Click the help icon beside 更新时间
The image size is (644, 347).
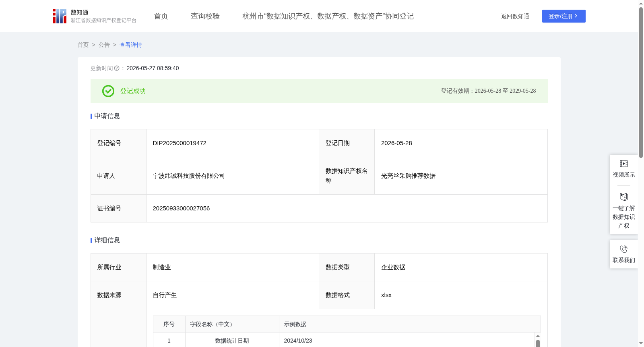click(x=117, y=69)
